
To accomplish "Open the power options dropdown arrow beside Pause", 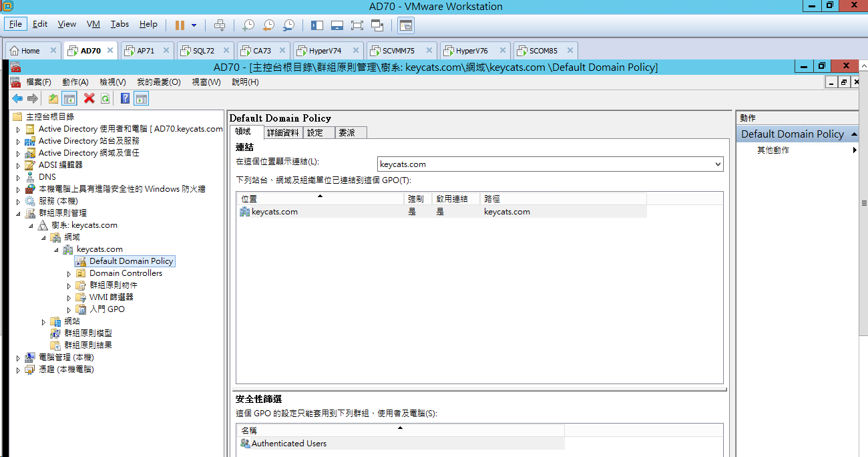I will click(x=194, y=25).
